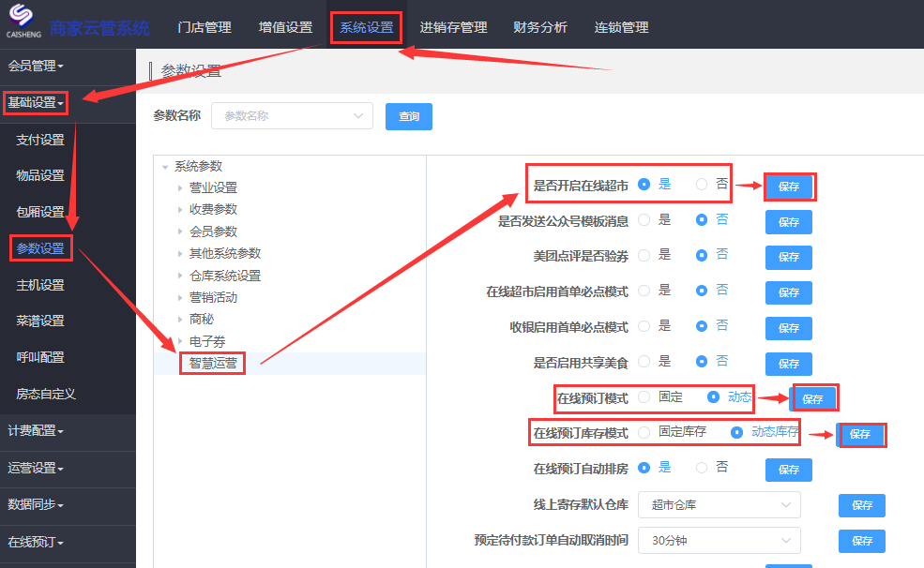
Task: Open 菜谱设置 in sidebar
Action: [40, 321]
